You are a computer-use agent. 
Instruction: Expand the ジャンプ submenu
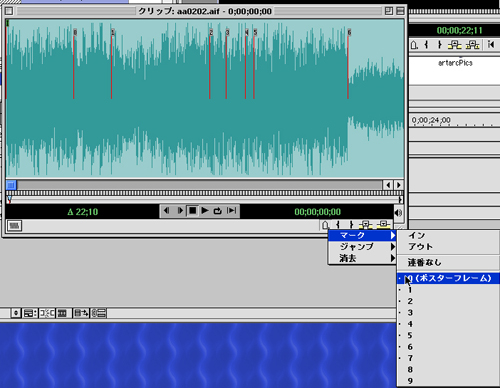pos(362,247)
